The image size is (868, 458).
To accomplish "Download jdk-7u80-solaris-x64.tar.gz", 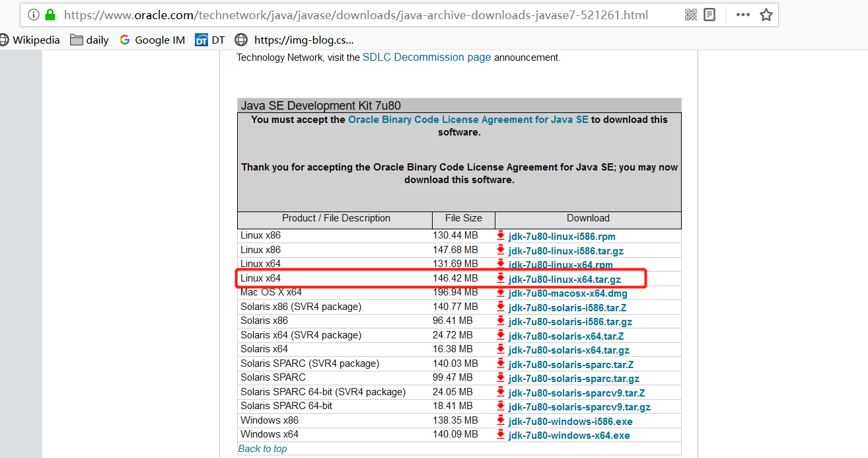I will pos(569,350).
